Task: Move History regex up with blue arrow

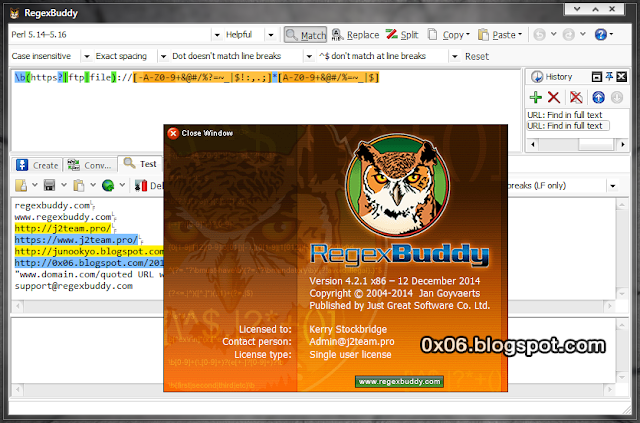Action: tap(598, 97)
